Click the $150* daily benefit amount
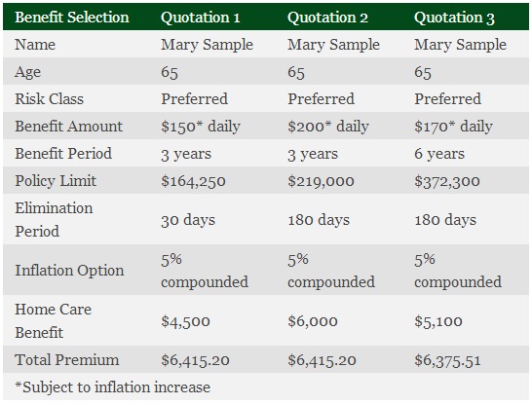Viewport: 532px width, 405px height. [x=201, y=127]
